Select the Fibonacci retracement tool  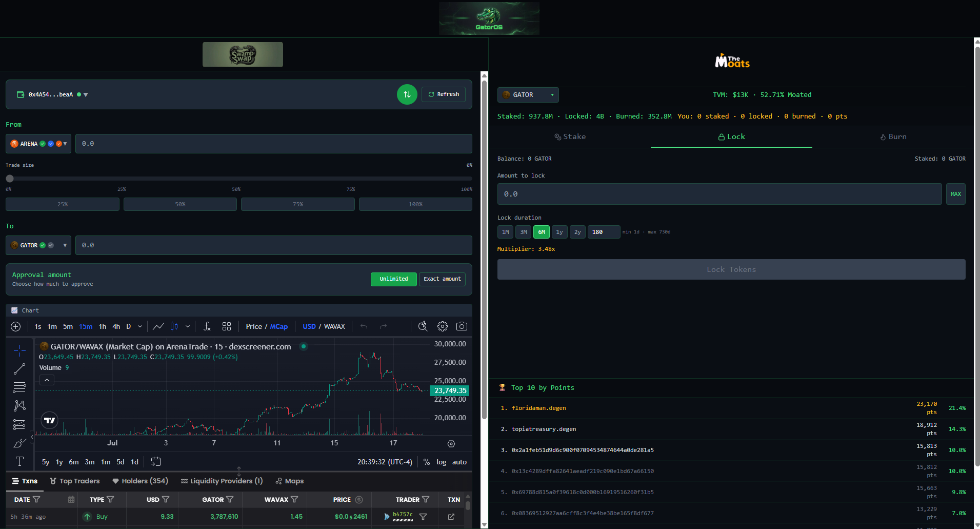(19, 387)
